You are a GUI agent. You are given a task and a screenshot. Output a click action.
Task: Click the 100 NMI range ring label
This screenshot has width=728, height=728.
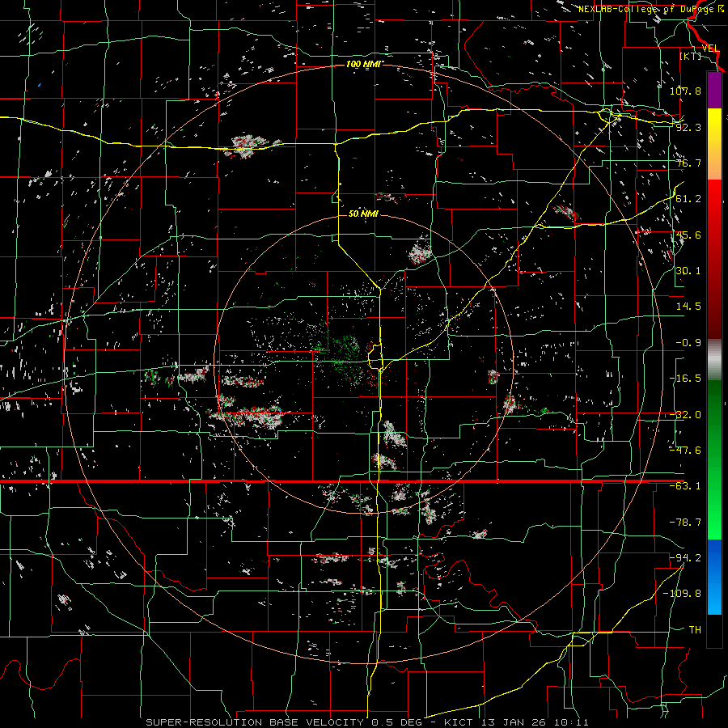click(363, 64)
